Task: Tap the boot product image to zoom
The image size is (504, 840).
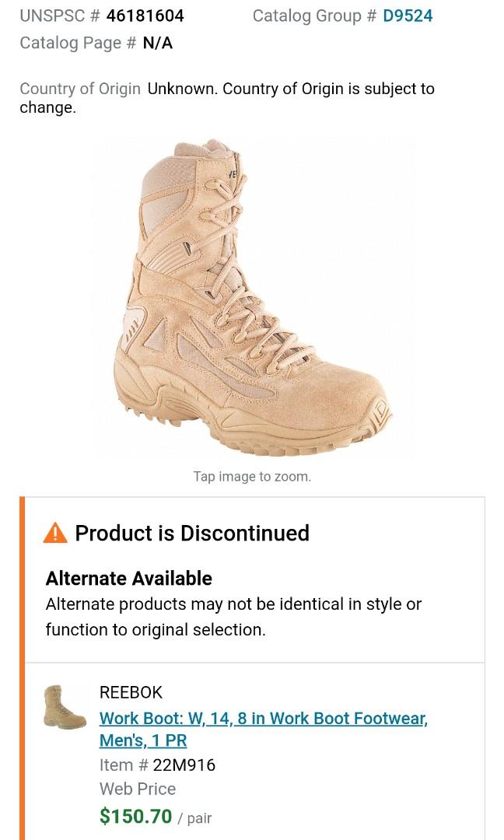Action: pyautogui.click(x=253, y=299)
